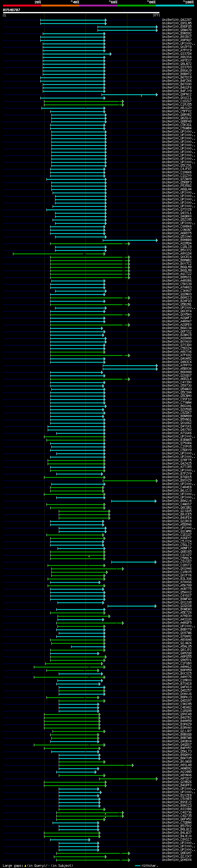Viewport: 197px width, 868px height.
Task: Select hit label UniRef100_Q0ZPT8
Action: click(x=177, y=47)
